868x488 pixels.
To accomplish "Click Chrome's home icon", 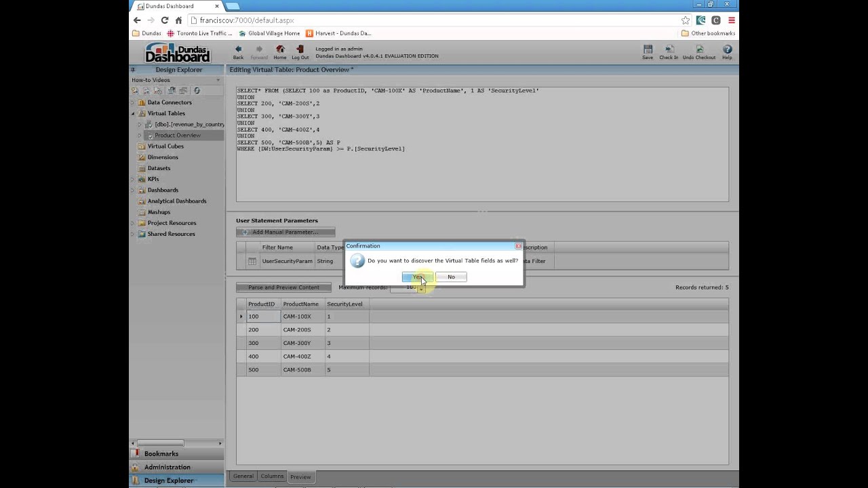I will [x=178, y=20].
